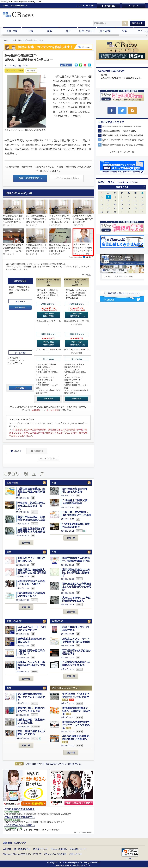Click RSS icon of 医療・看護 category
The height and width of the screenshot is (868, 148).
pos(44,483)
